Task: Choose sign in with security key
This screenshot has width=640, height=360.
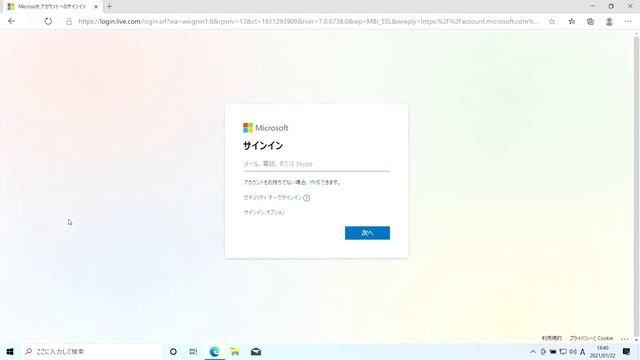Action: click(272, 198)
